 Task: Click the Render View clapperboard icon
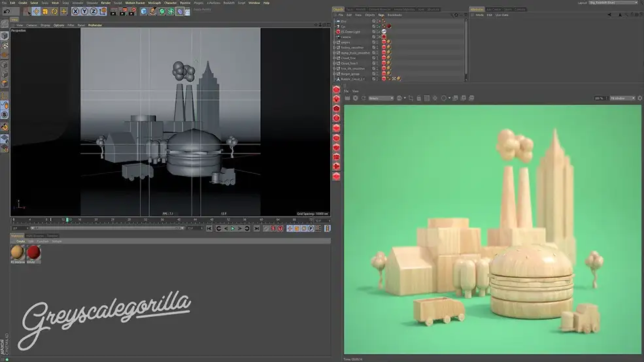tap(114, 12)
